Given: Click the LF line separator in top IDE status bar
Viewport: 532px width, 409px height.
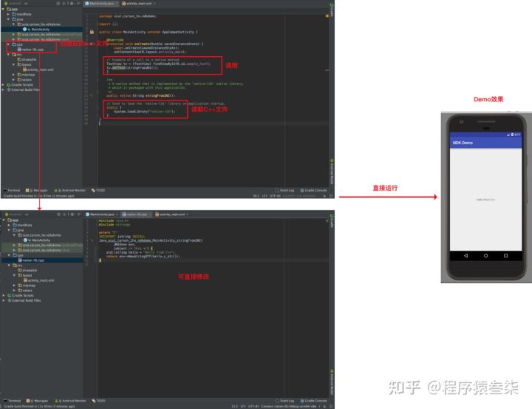Looking at the screenshot, I should click(x=265, y=196).
